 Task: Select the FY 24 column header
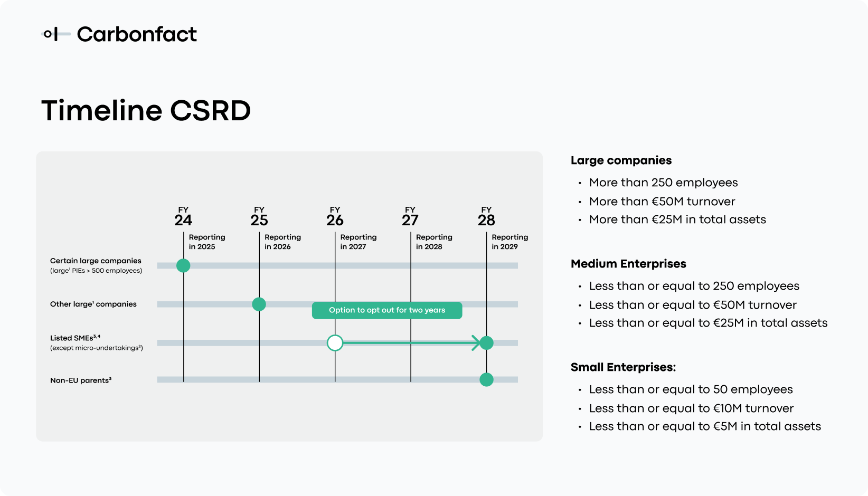coord(183,215)
